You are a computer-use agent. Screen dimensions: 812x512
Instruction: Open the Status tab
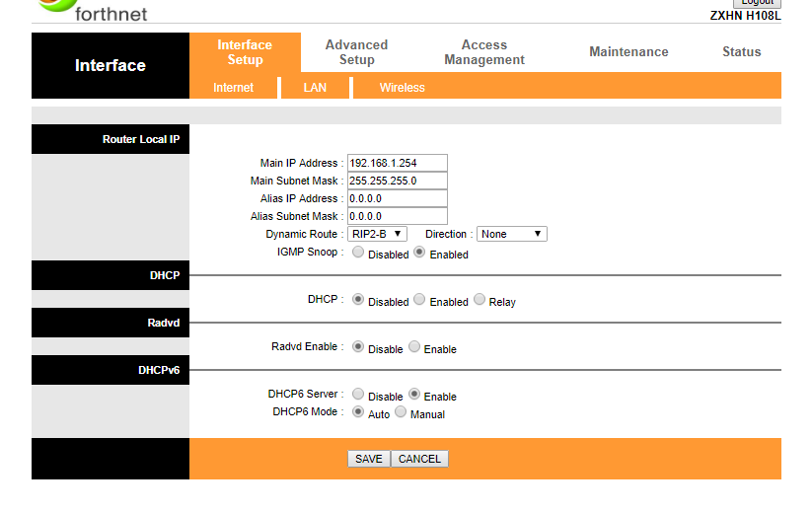coord(742,51)
